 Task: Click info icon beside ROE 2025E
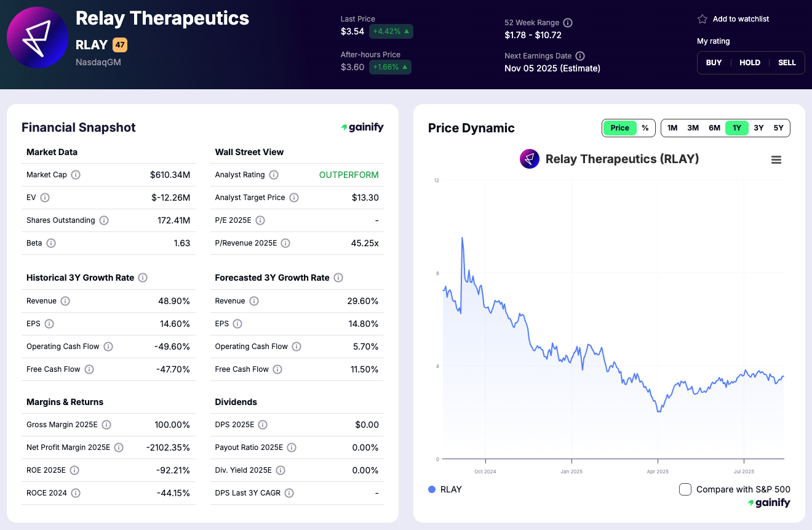(x=74, y=470)
